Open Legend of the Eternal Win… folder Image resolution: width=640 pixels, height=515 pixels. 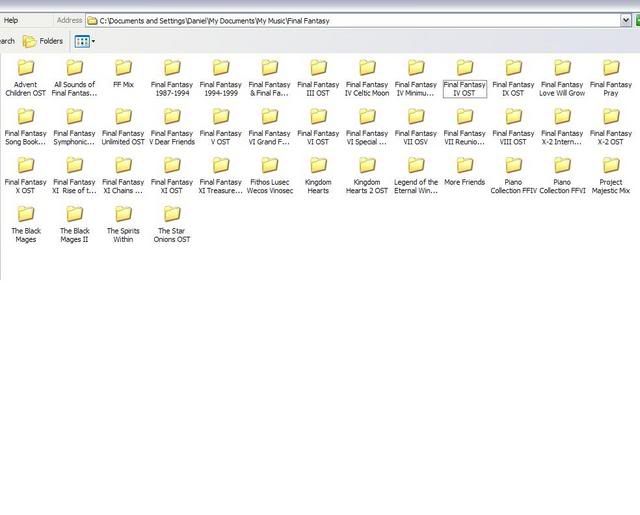(x=416, y=175)
